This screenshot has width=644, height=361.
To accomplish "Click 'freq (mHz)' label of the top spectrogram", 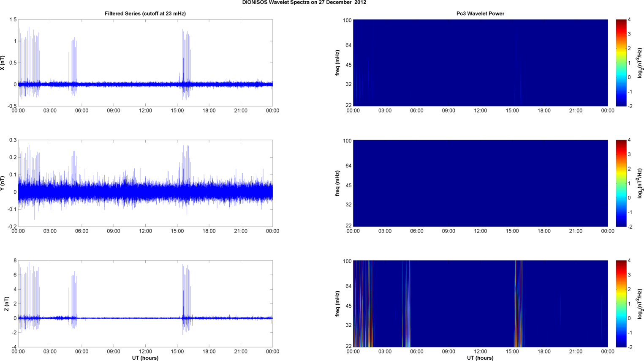I will point(337,63).
